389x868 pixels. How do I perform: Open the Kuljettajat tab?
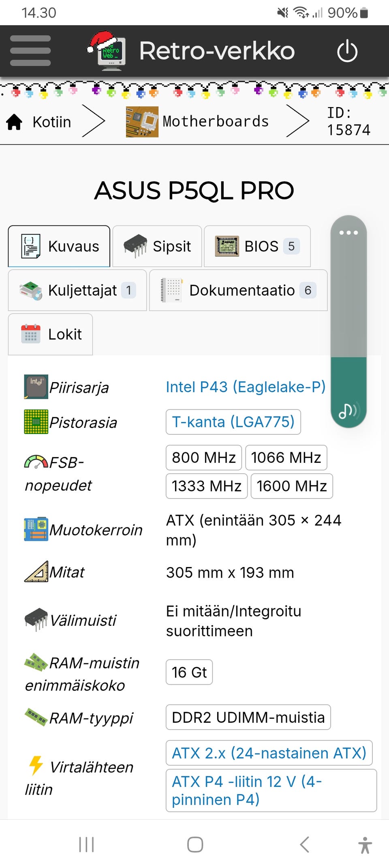tap(77, 290)
